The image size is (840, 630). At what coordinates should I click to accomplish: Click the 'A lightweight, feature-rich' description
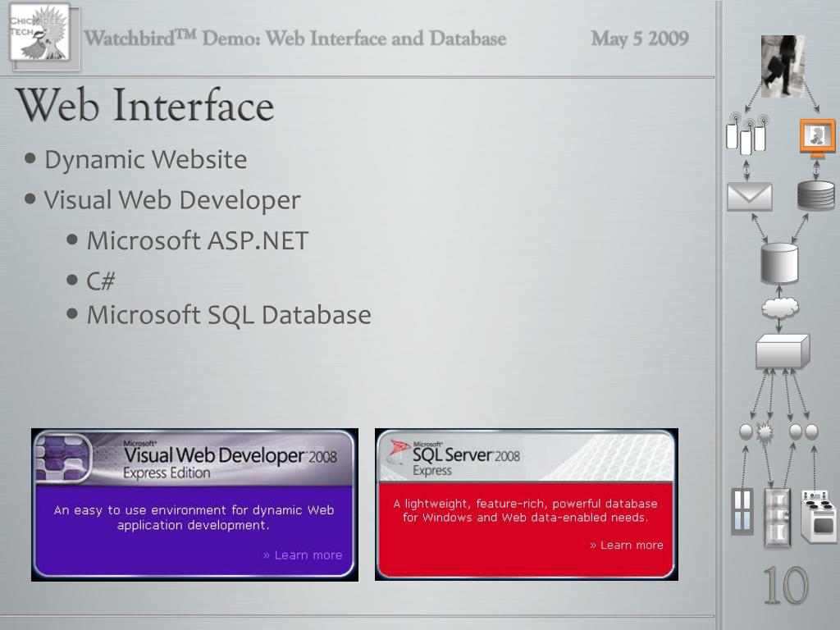click(x=525, y=510)
